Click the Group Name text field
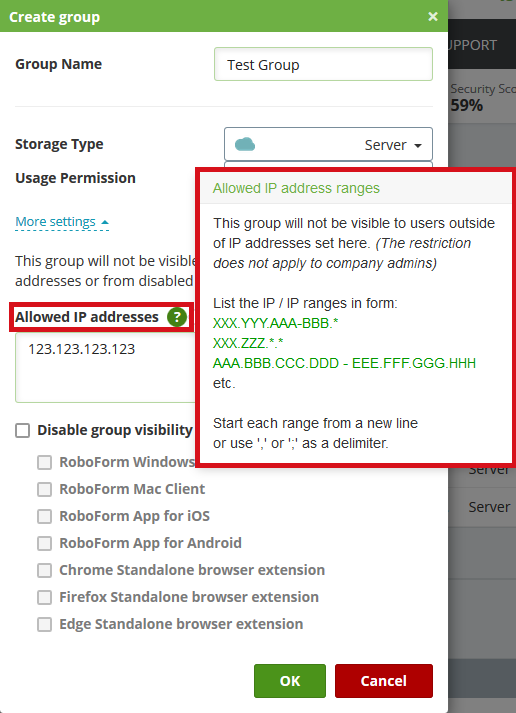 coord(323,64)
